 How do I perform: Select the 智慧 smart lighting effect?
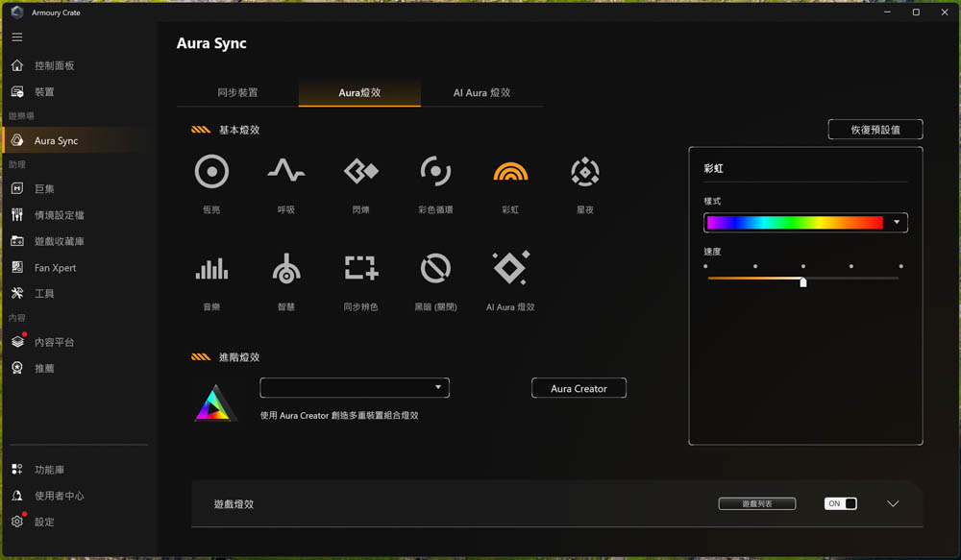click(285, 270)
